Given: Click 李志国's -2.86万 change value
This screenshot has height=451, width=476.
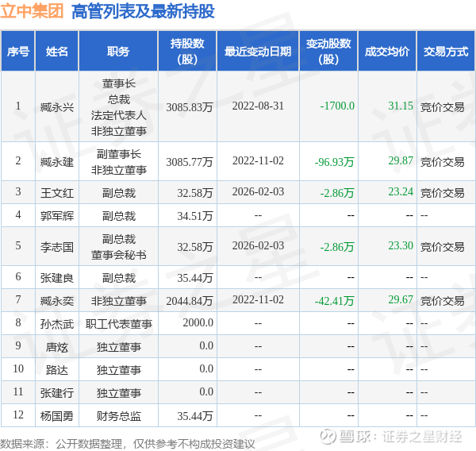Looking at the screenshot, I should point(337,247).
